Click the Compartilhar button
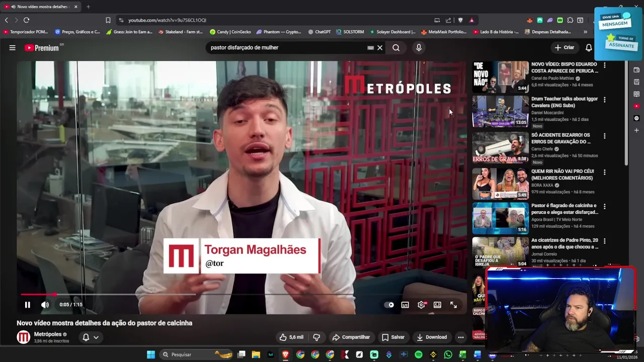 (x=351, y=337)
